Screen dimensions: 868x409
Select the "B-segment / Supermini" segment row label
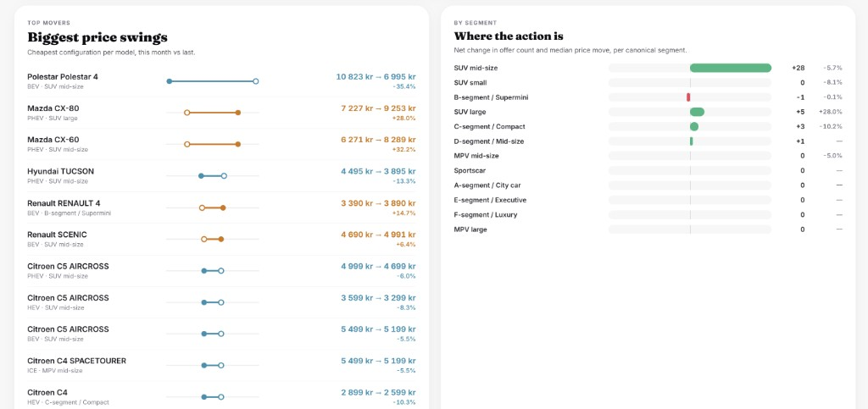[x=491, y=97]
